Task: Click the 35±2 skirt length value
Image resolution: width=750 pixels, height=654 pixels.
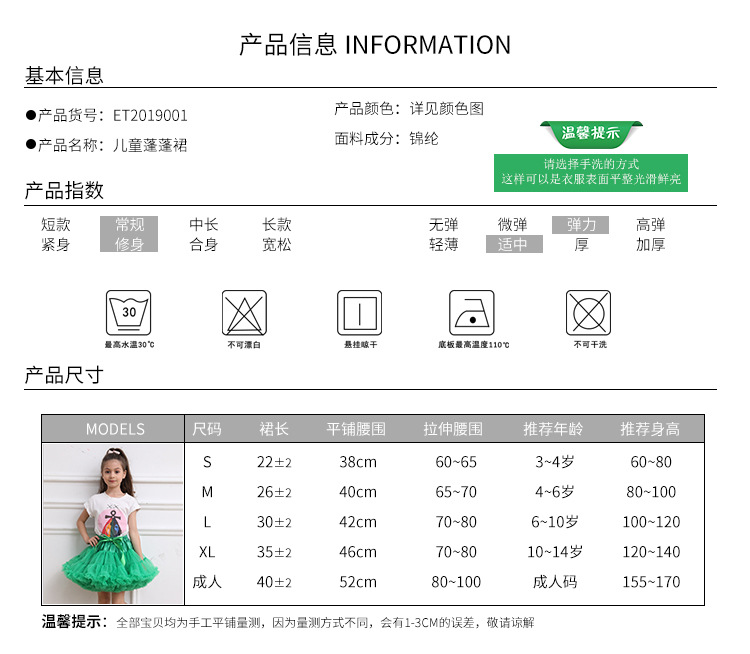Action: click(x=274, y=552)
